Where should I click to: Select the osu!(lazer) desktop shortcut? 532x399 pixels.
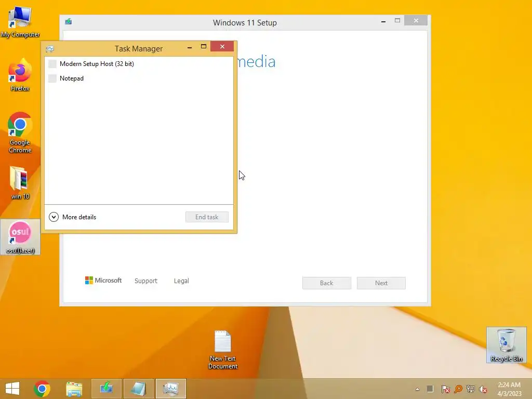(x=20, y=237)
